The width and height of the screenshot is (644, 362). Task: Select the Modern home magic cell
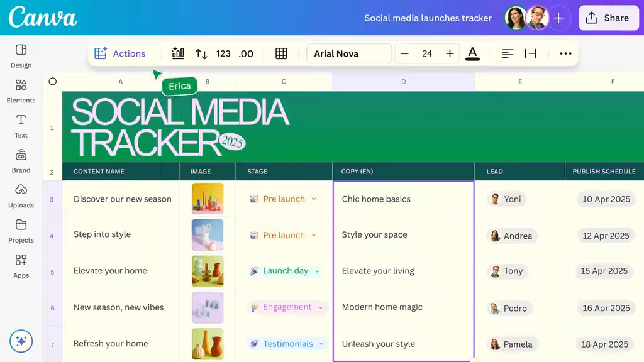pyautogui.click(x=403, y=307)
